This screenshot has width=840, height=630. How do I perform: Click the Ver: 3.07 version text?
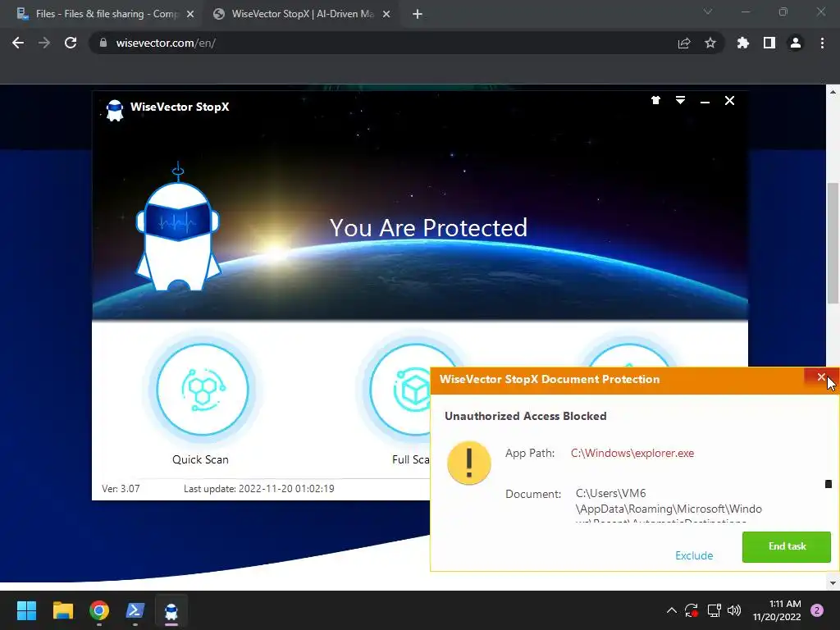tap(121, 489)
